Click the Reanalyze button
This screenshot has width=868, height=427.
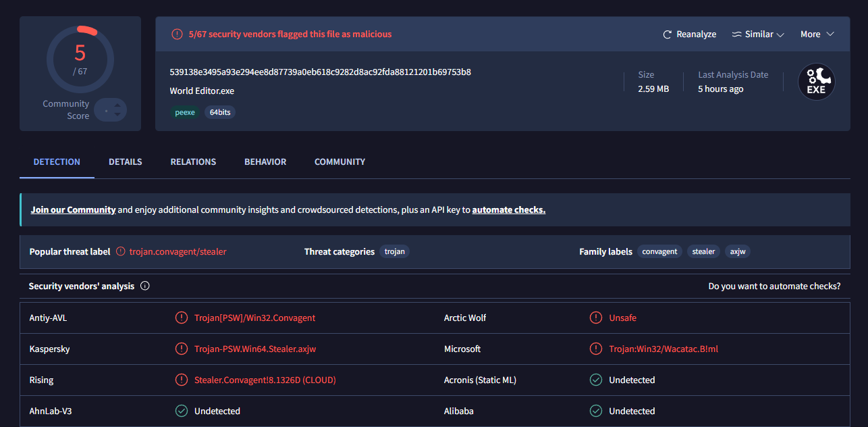(x=689, y=34)
